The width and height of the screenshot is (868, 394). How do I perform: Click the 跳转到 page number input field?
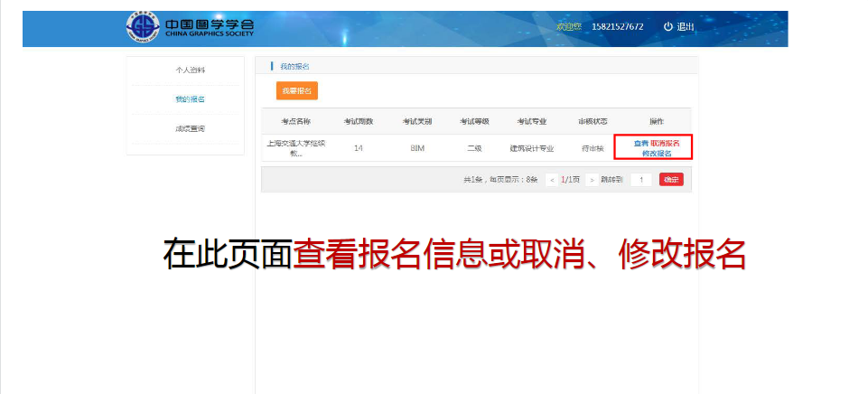coord(640,180)
